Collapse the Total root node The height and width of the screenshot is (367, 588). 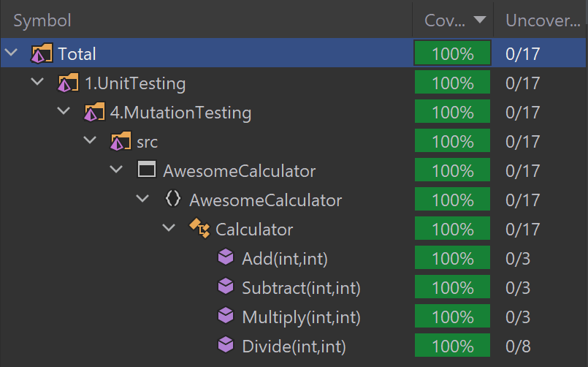11,53
